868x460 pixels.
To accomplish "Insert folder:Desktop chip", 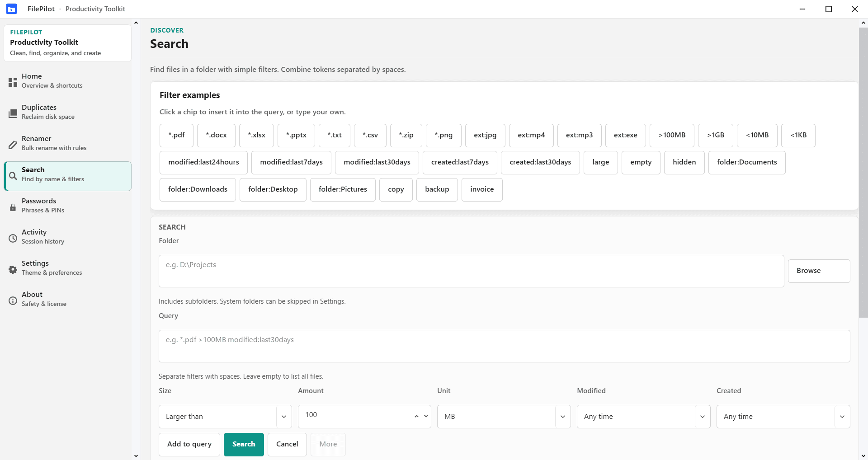I will [273, 189].
